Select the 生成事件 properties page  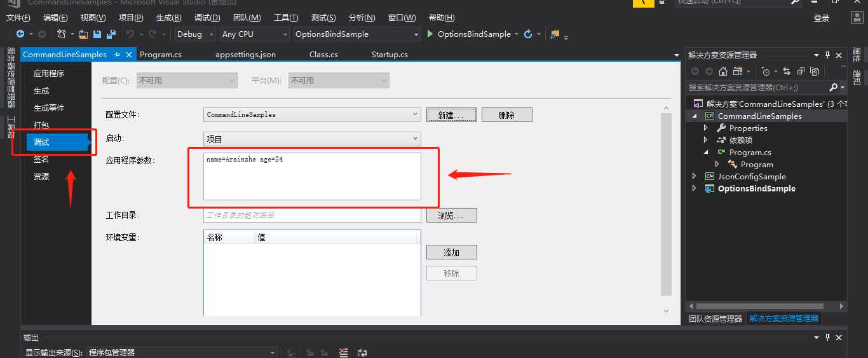point(49,108)
